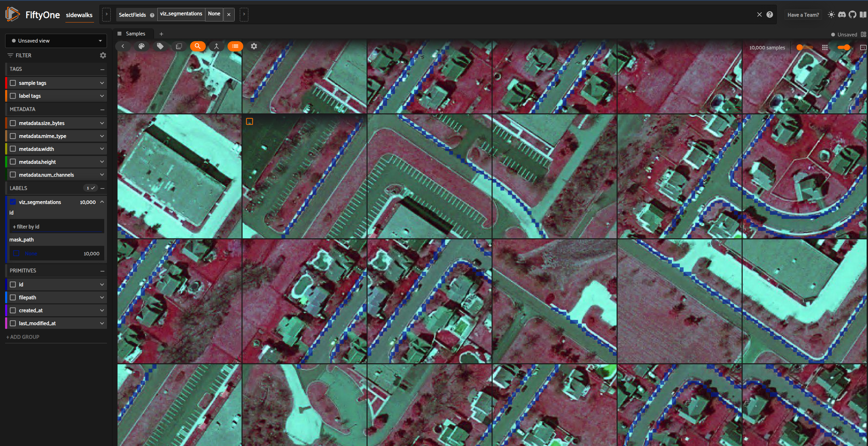Open the GitHub icon in top bar
868x446 pixels.
pyautogui.click(x=853, y=14)
